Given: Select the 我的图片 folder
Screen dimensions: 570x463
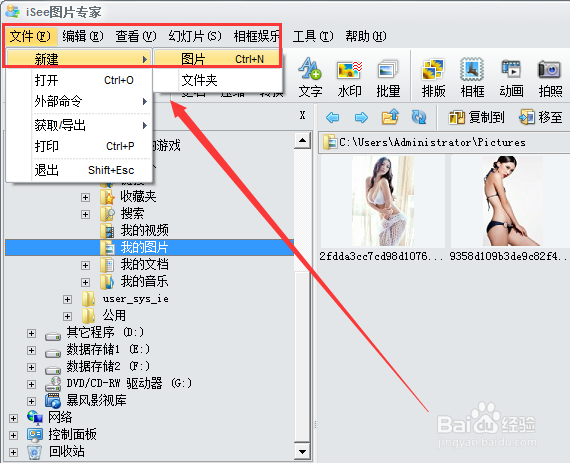Looking at the screenshot, I should [145, 247].
